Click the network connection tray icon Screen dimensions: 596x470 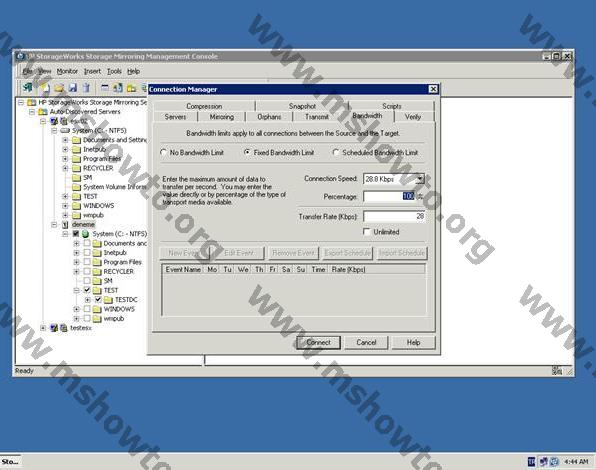point(544,462)
